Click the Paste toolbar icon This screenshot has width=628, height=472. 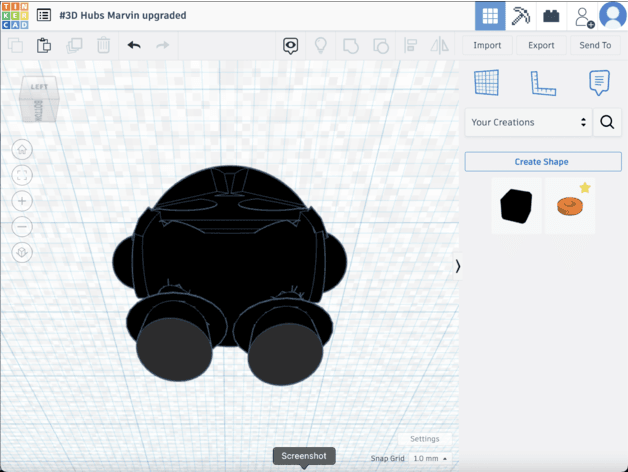(44, 45)
